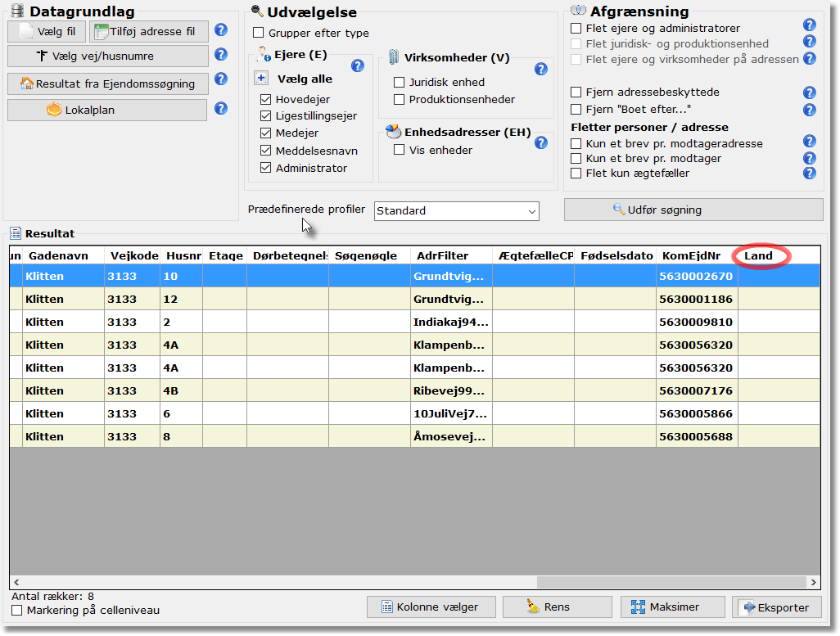
Task: Uncheck the Hovedejer checkbox
Action: 266,99
